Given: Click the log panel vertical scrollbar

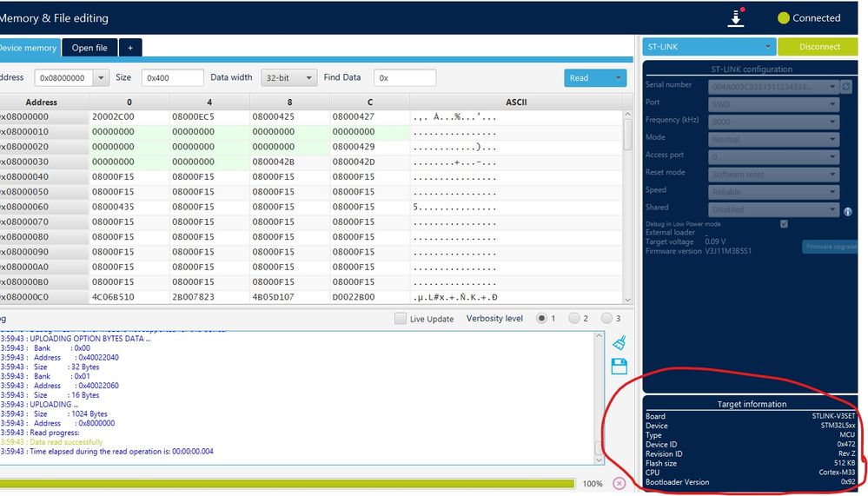Looking at the screenshot, I should click(599, 398).
